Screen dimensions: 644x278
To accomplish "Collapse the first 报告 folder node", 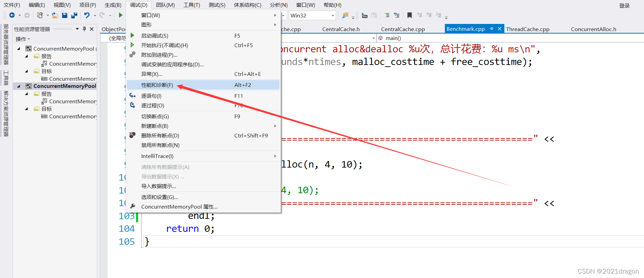I will [x=26, y=56].
